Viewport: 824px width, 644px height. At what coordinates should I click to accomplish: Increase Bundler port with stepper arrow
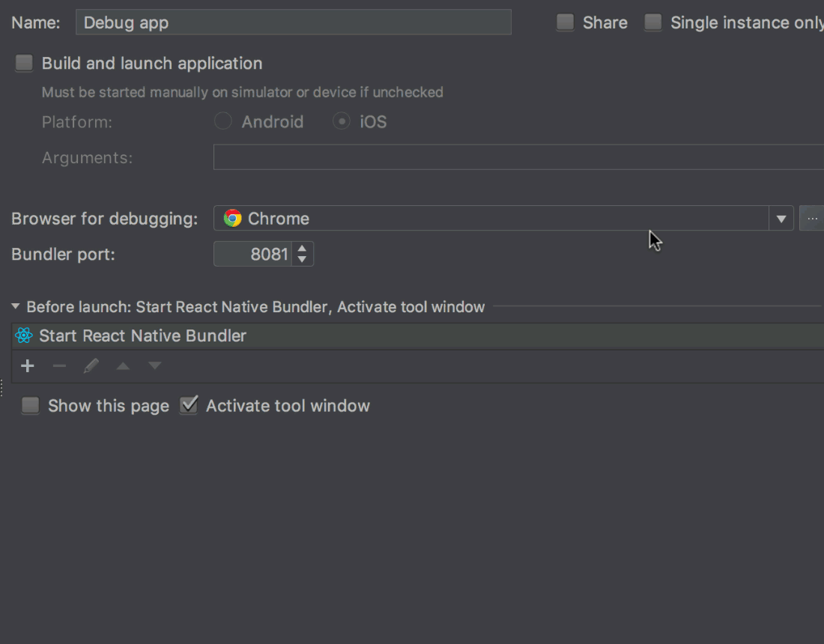(302, 249)
